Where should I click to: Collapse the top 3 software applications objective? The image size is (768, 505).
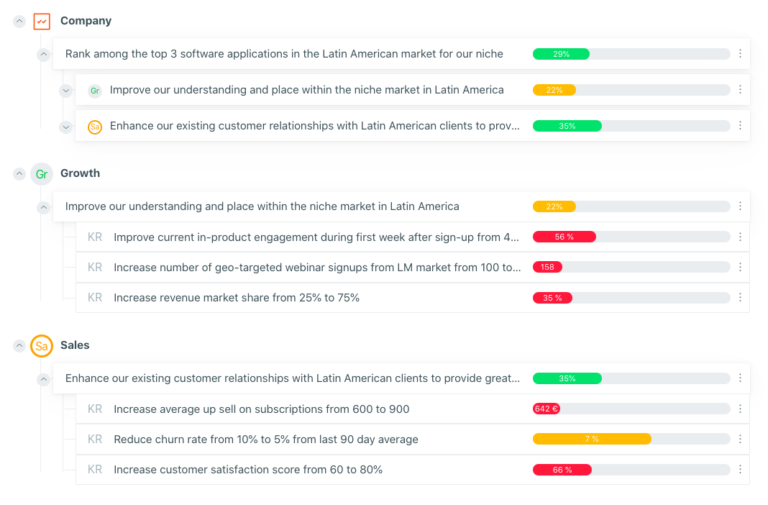(44, 54)
